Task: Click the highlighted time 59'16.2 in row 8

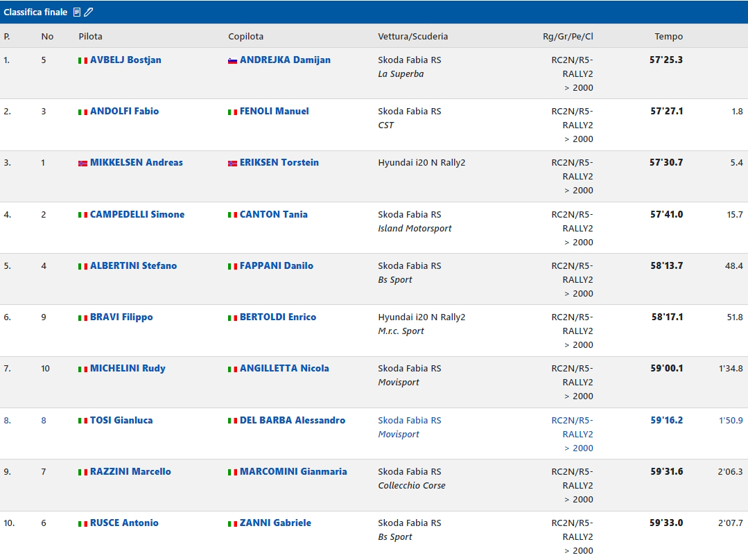Action: click(x=666, y=421)
